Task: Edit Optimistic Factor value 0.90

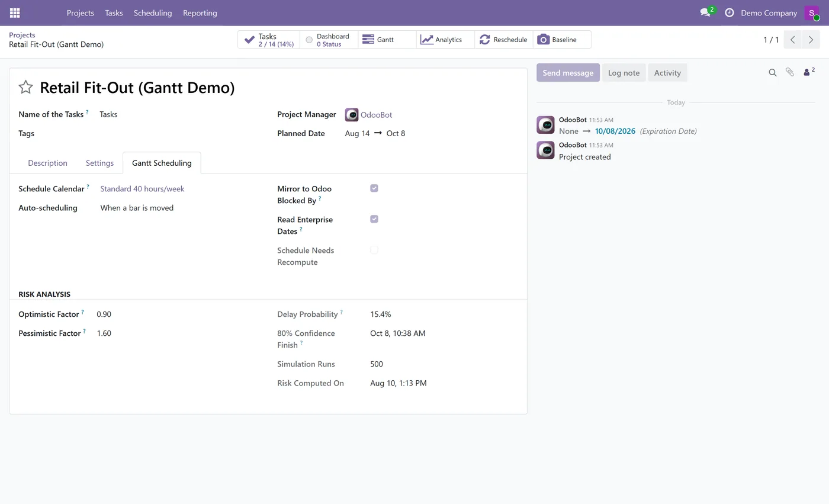Action: (x=104, y=314)
